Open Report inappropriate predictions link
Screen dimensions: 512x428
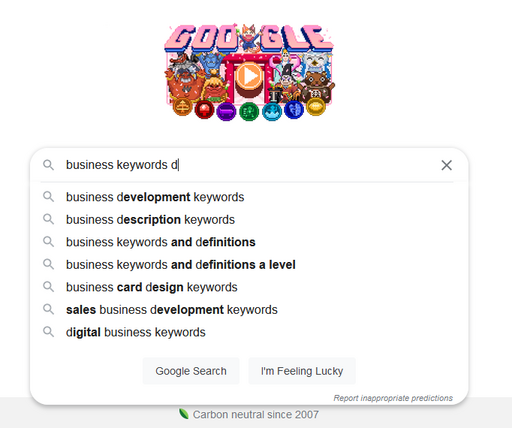click(393, 398)
